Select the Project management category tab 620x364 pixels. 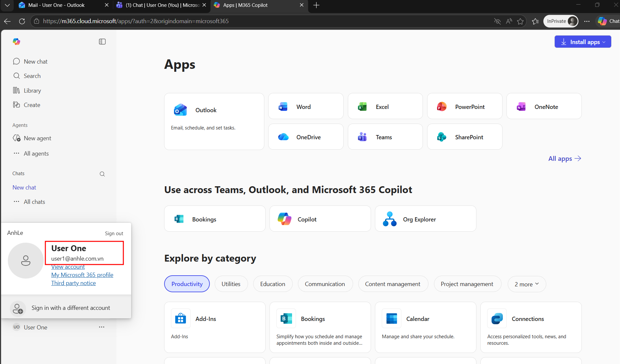point(467,284)
